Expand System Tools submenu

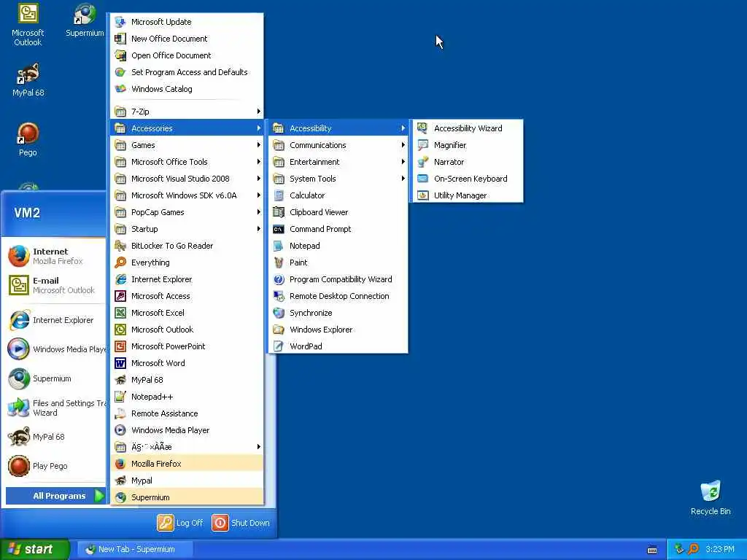[x=338, y=179]
